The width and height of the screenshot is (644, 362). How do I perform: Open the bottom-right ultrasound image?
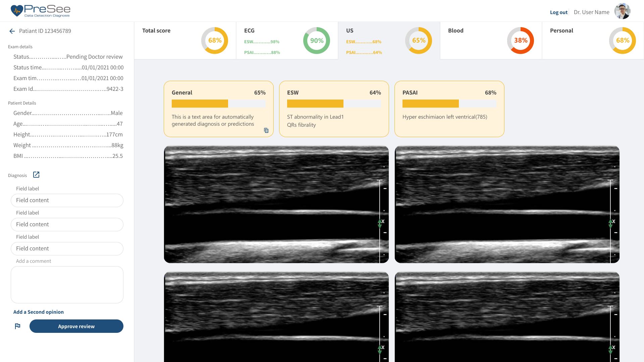[507, 317]
